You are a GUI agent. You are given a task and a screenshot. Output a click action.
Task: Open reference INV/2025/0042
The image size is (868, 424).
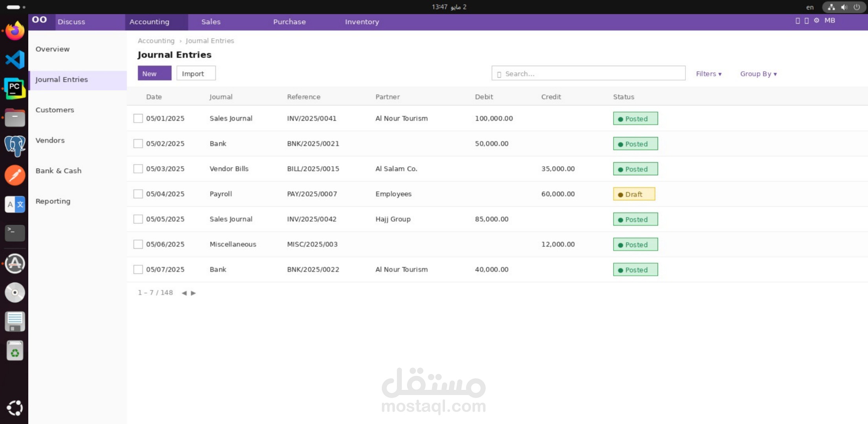point(311,219)
